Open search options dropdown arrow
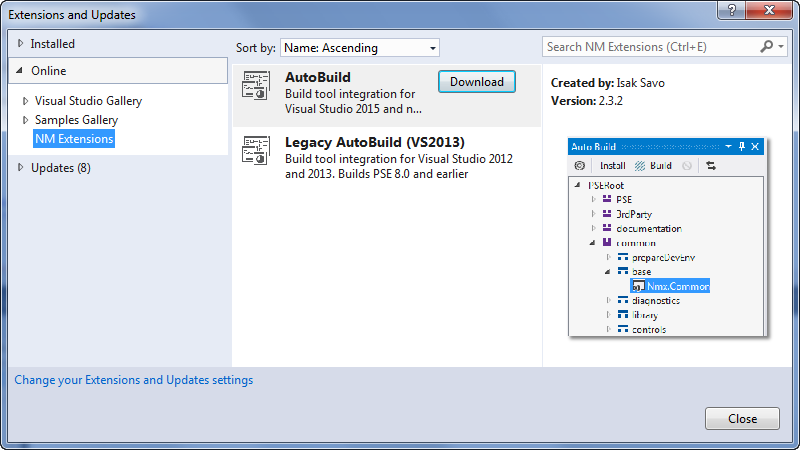 click(x=780, y=47)
